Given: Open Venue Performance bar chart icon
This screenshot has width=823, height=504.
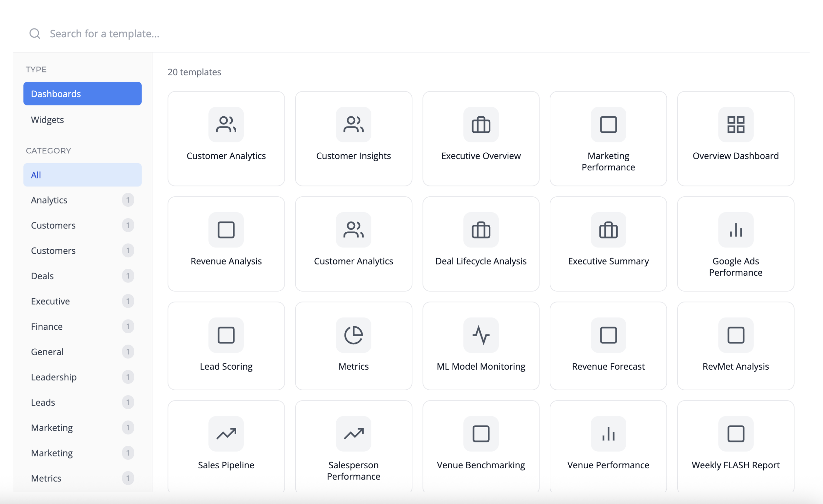Looking at the screenshot, I should pyautogui.click(x=608, y=434).
